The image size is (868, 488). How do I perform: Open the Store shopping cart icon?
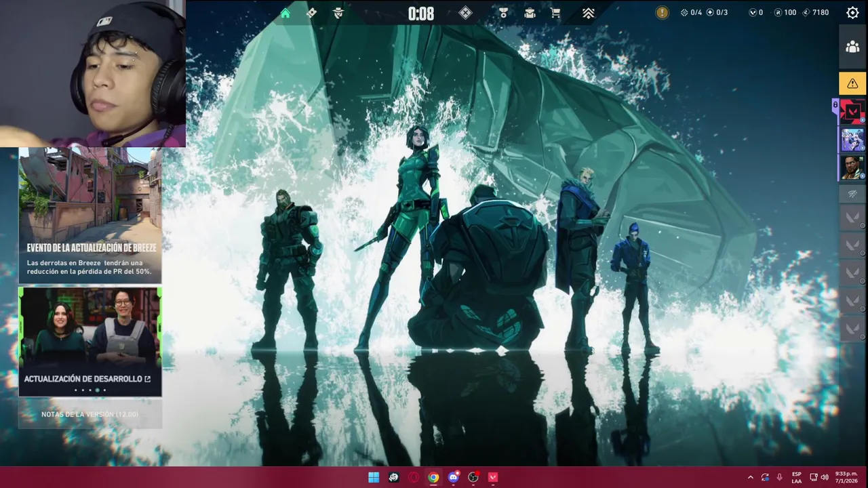coord(555,13)
